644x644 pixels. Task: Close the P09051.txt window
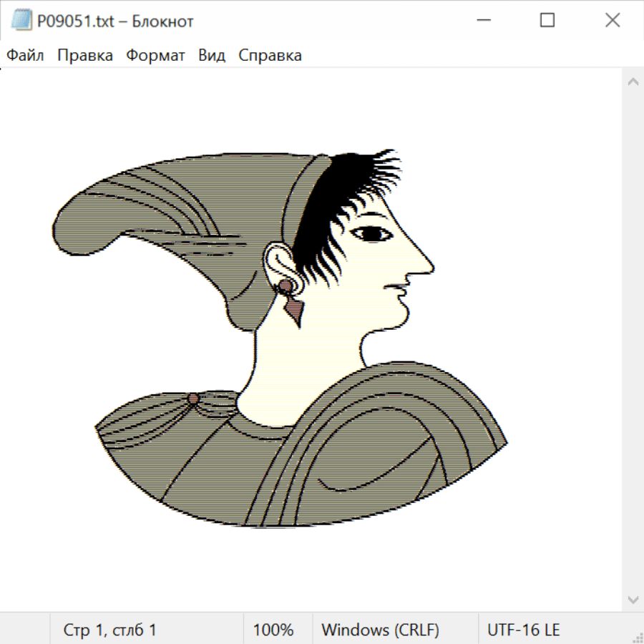[613, 21]
